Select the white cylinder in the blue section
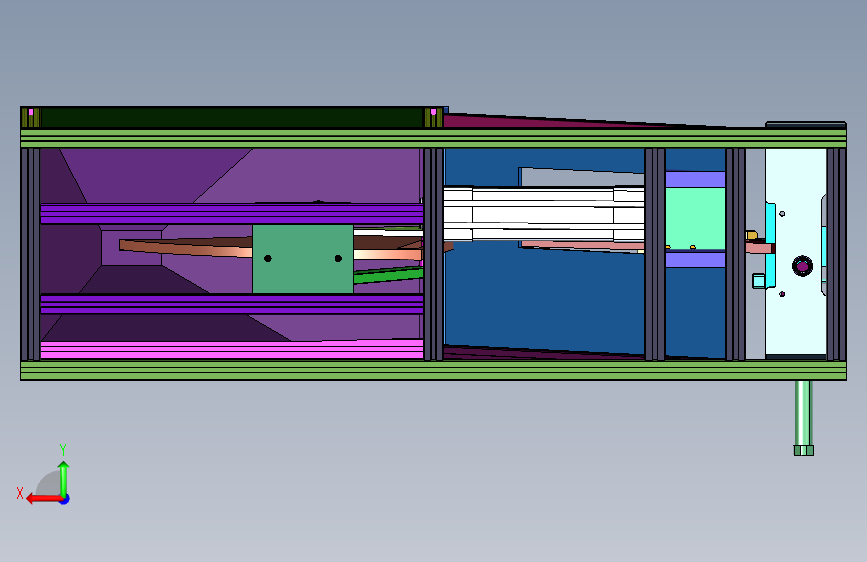867x562 pixels. click(544, 214)
